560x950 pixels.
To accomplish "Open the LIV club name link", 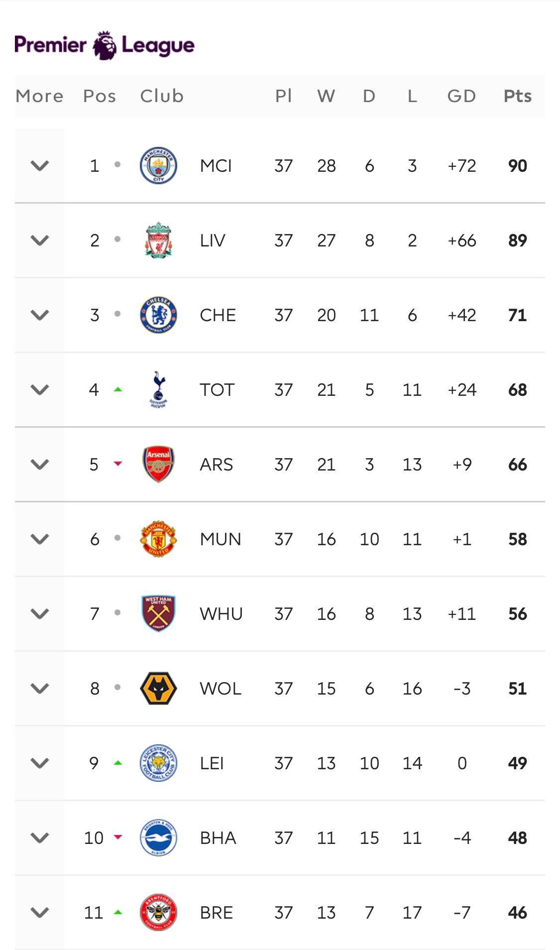I will click(x=213, y=240).
